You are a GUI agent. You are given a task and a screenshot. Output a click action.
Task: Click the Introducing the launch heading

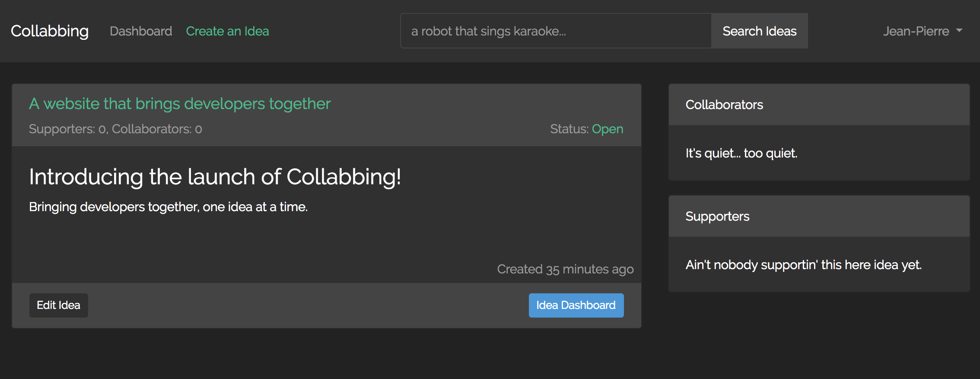point(215,177)
